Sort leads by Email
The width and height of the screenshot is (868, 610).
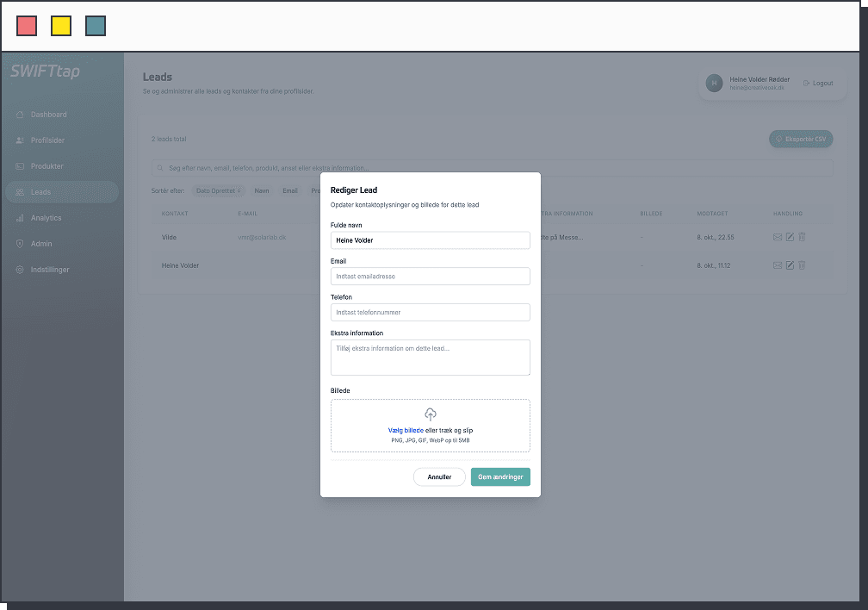290,190
